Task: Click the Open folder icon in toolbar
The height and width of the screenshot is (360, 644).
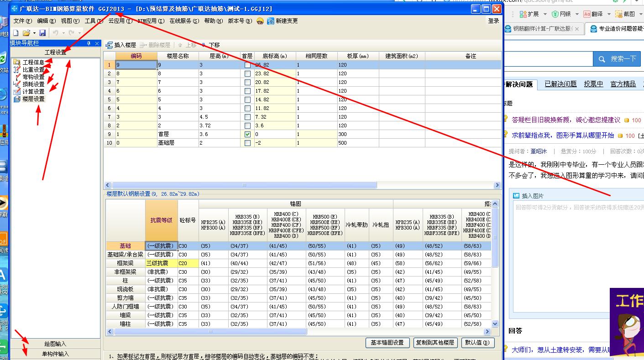Action: 26,33
